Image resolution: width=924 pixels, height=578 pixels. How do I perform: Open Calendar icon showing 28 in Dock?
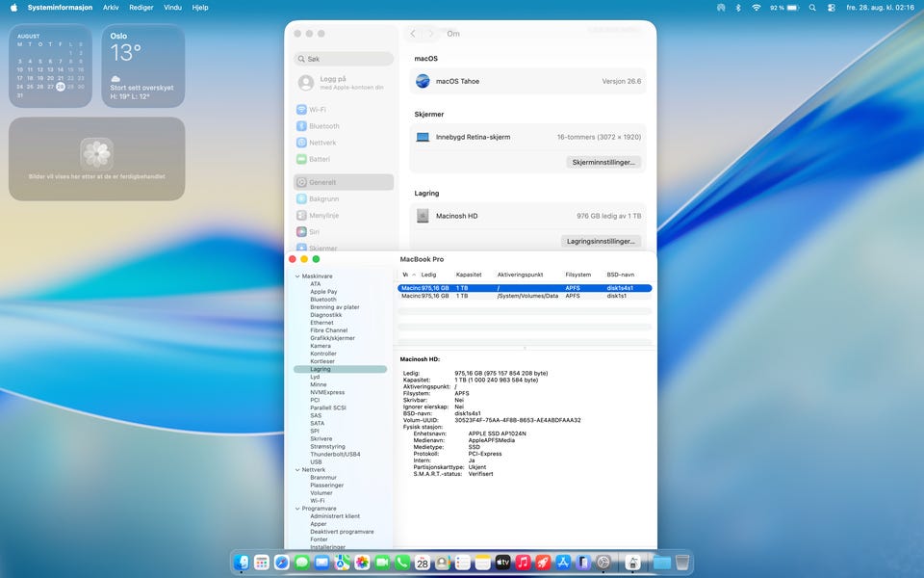pyautogui.click(x=423, y=562)
